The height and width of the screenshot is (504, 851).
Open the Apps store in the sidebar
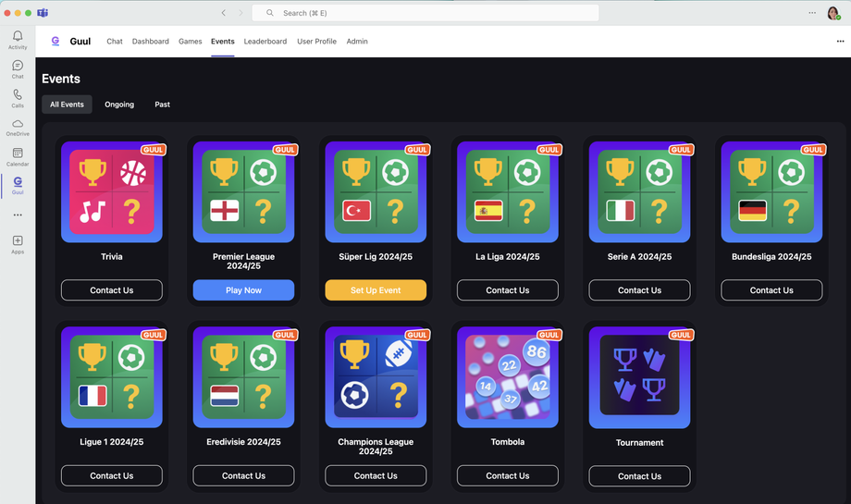click(18, 244)
